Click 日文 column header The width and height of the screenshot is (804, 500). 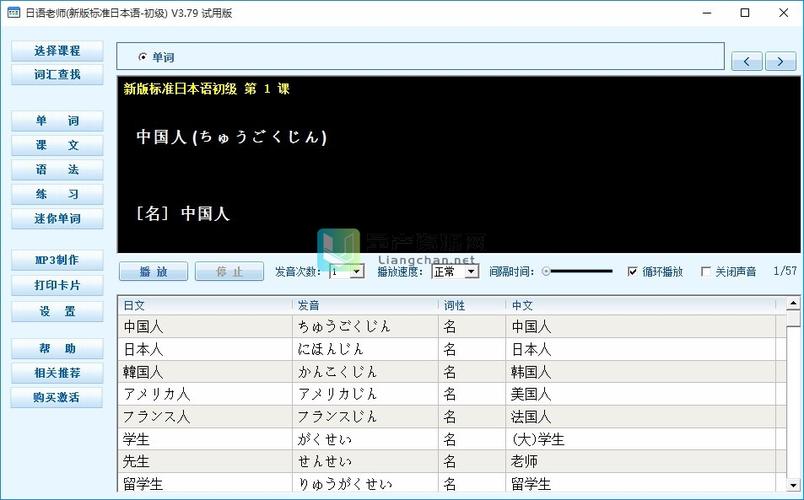pos(205,306)
